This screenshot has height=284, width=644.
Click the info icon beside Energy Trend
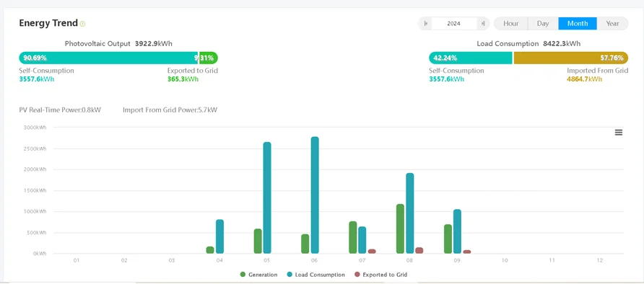[82, 24]
